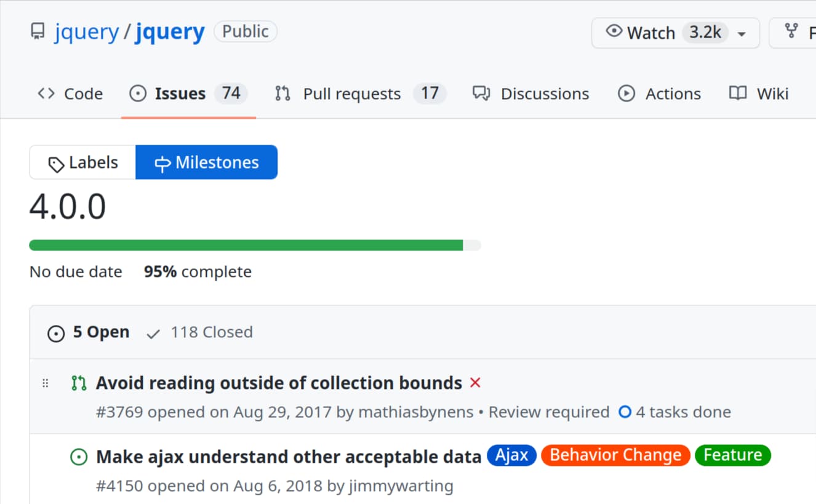Viewport: 816px width, 504px height.
Task: Click the open issue circle icon beside 'Make ajax understand other acceptable data'
Action: coord(78,457)
